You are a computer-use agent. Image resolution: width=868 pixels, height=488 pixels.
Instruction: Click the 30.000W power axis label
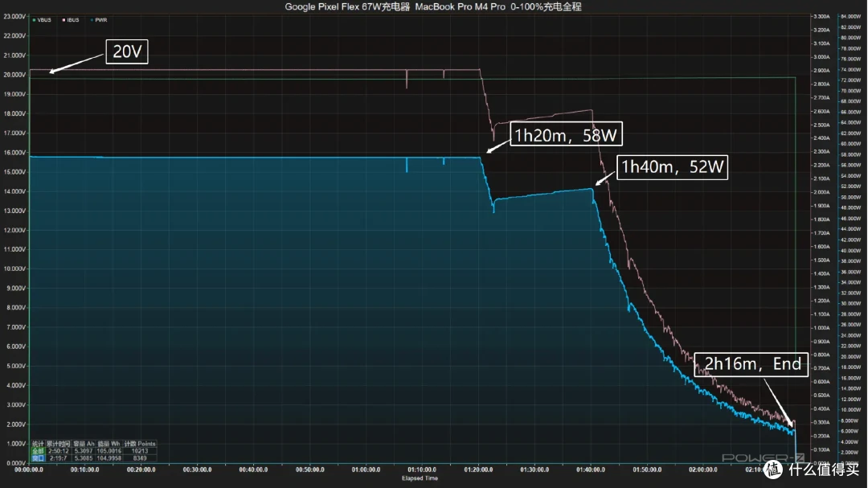(851, 304)
